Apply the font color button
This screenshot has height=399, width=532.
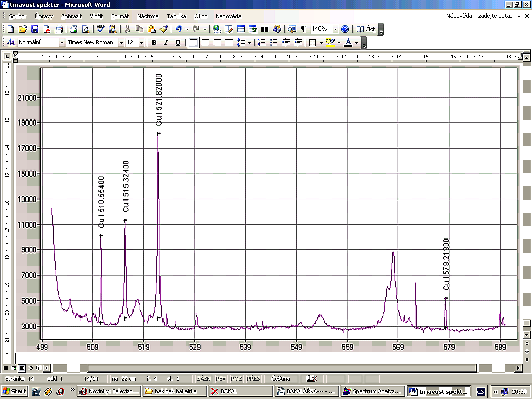click(348, 43)
